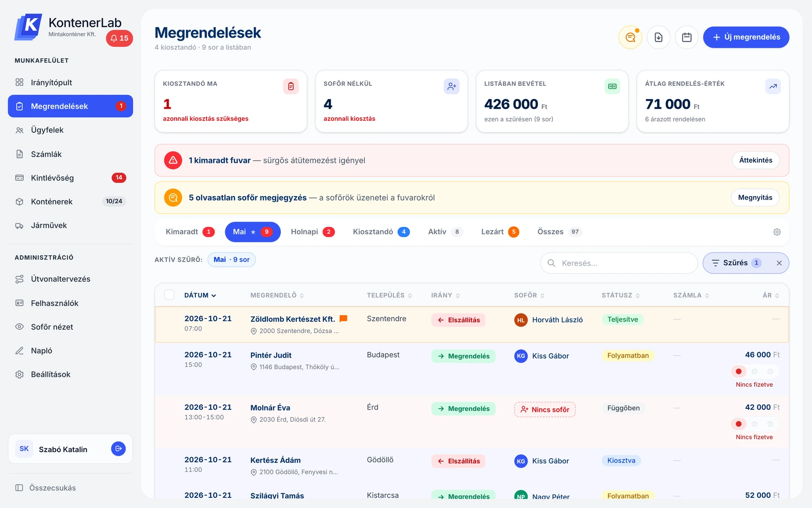
Task: Switch to the Kiosztandó tab
Action: pyautogui.click(x=381, y=232)
